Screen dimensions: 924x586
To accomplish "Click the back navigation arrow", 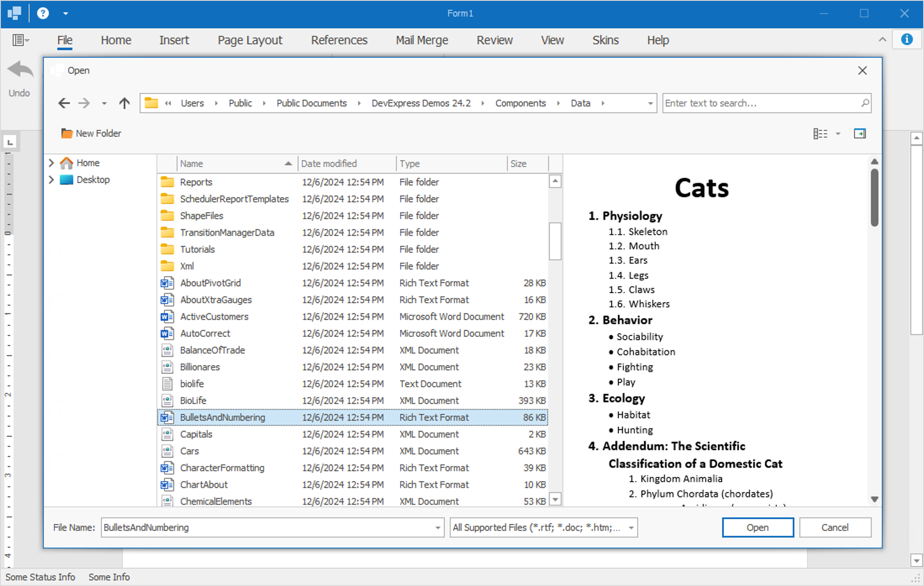I will coord(64,103).
